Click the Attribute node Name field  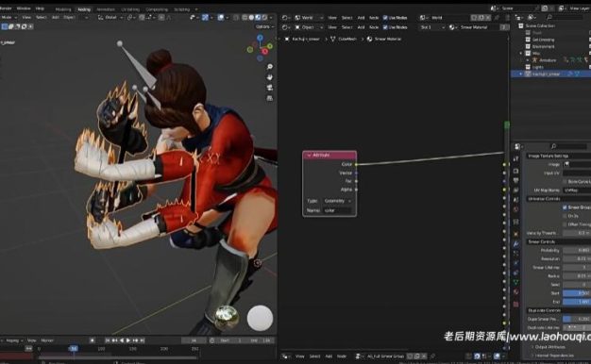[338, 210]
